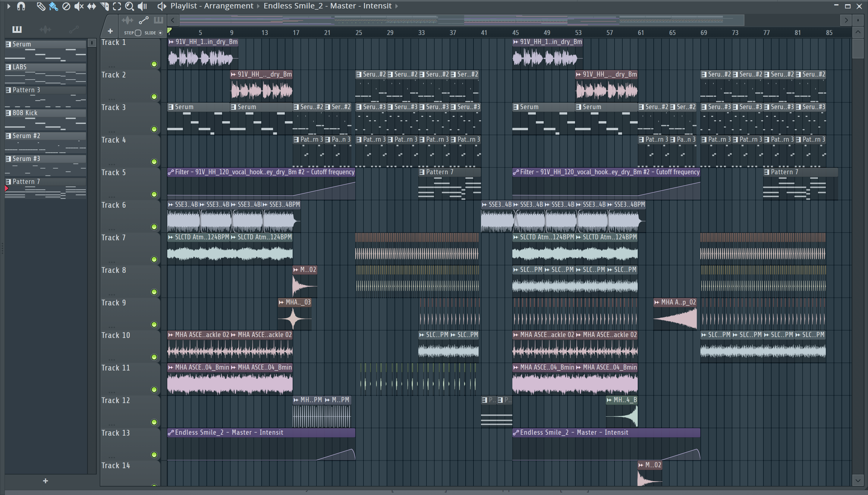868x495 pixels.
Task: Click the Track 12 header label
Action: (115, 400)
